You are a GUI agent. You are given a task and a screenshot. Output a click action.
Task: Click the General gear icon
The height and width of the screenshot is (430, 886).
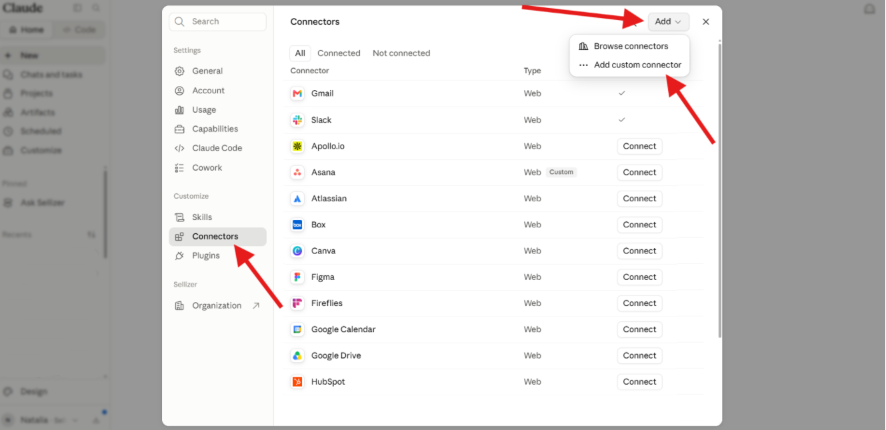[180, 71]
